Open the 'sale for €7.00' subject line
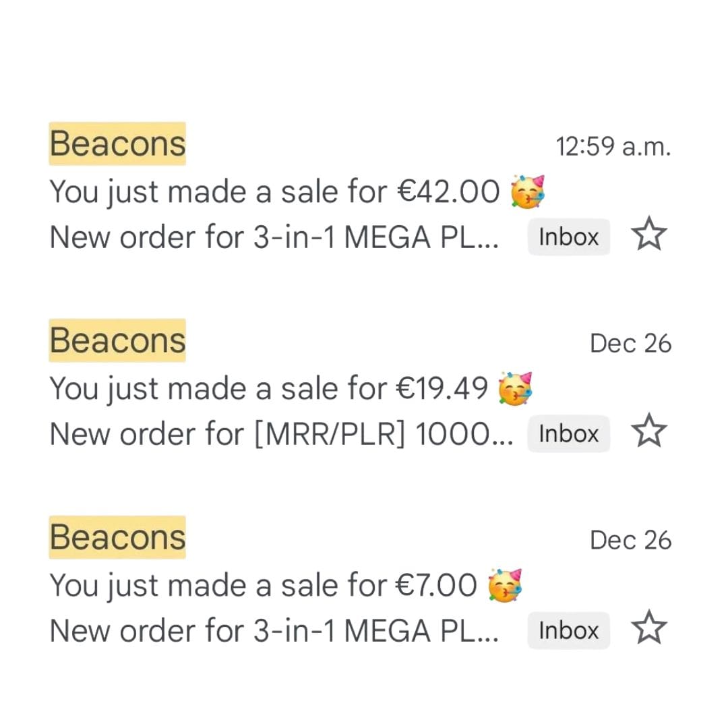Image resolution: width=728 pixels, height=728 pixels. [x=263, y=586]
